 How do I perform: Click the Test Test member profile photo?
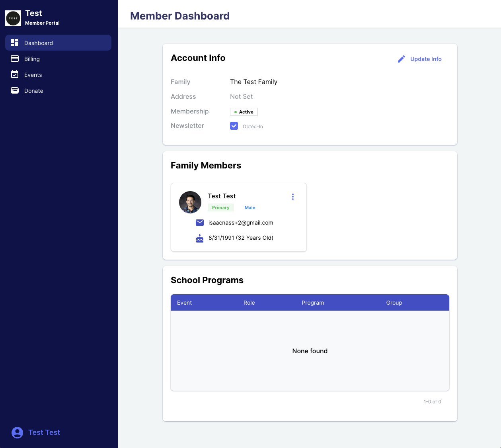click(190, 202)
